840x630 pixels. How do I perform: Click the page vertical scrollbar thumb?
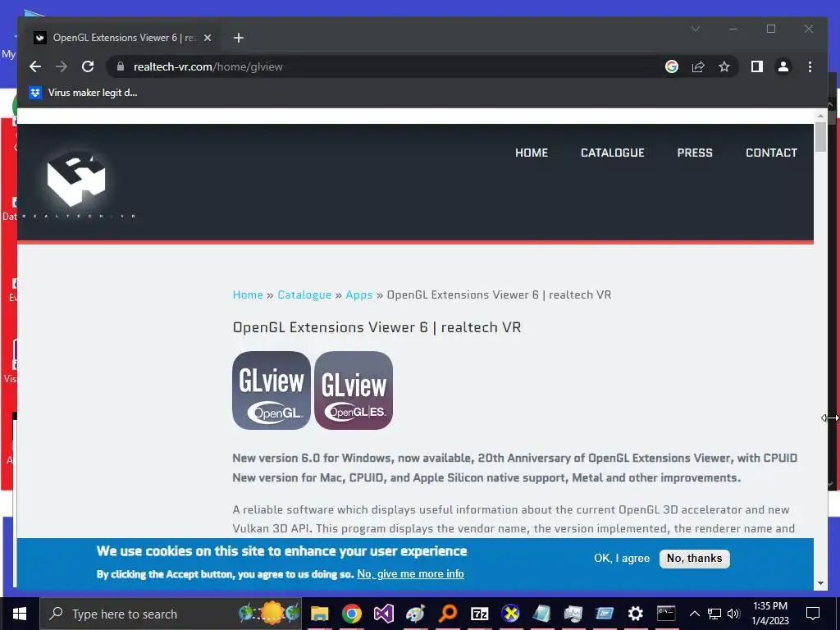click(820, 137)
